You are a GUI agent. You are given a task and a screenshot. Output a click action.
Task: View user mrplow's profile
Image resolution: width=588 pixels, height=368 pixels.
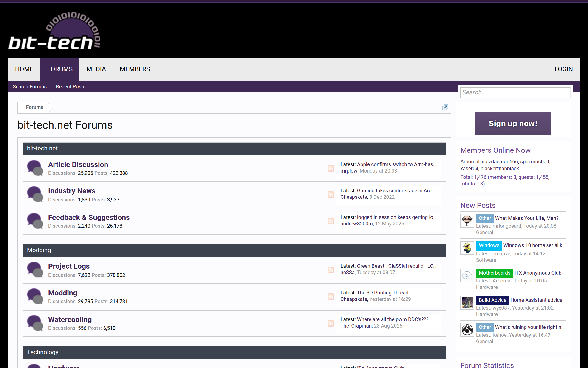point(349,171)
